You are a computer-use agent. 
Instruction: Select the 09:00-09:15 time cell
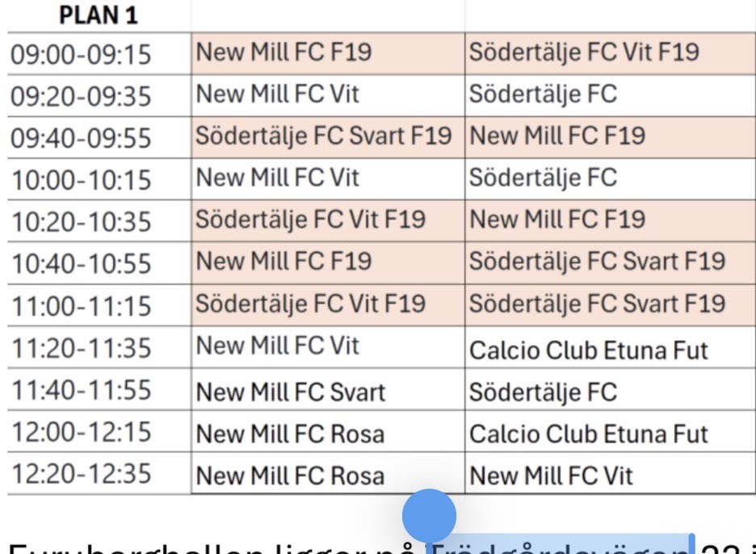point(81,54)
